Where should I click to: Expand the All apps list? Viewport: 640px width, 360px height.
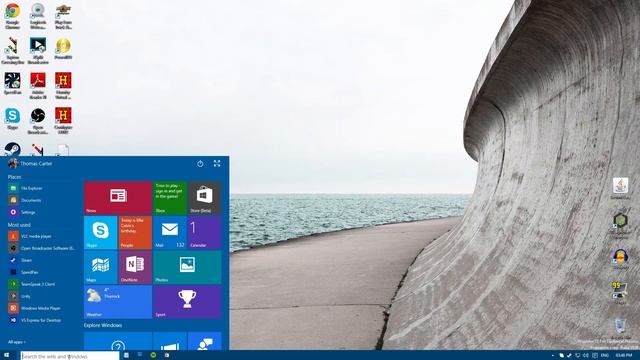click(x=17, y=342)
